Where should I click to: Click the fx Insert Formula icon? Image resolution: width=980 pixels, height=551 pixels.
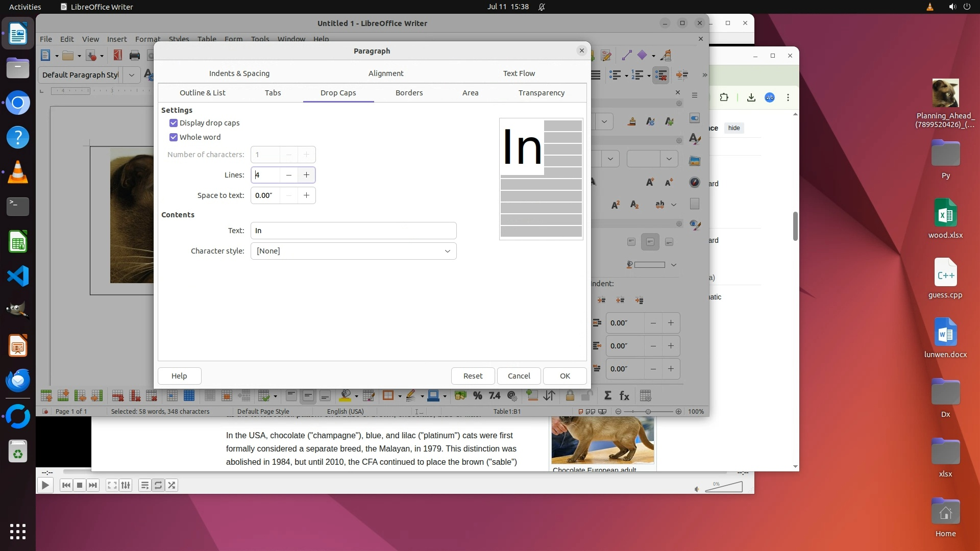click(624, 396)
